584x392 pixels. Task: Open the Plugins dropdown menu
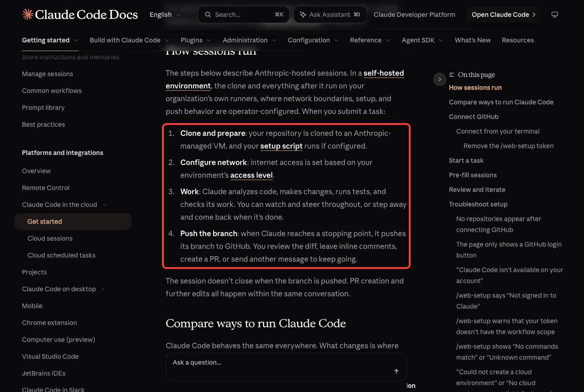click(196, 40)
